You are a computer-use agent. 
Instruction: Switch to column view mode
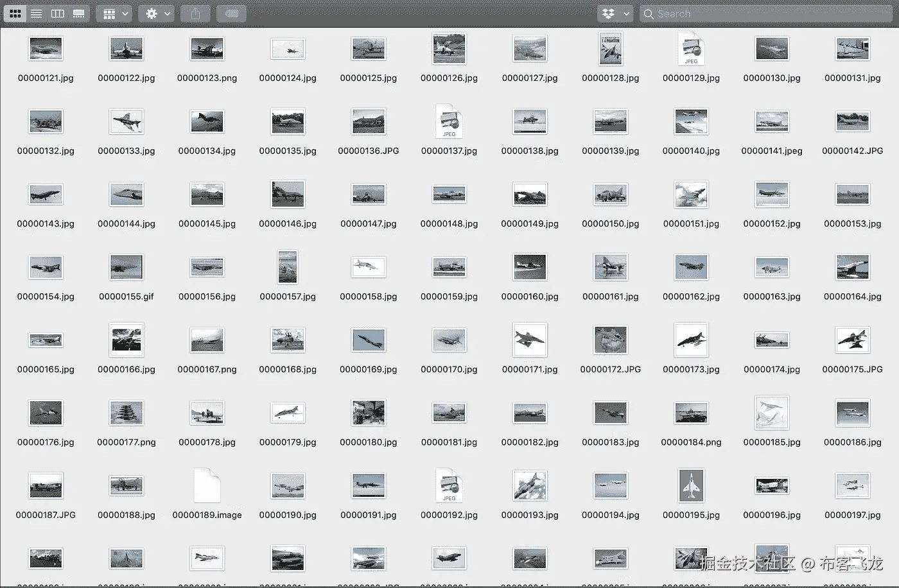pos(58,13)
